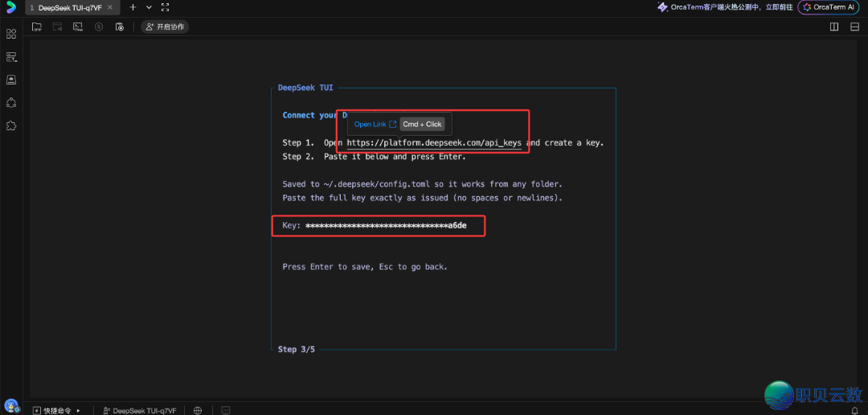Open the server list sidebar icon

[11, 56]
